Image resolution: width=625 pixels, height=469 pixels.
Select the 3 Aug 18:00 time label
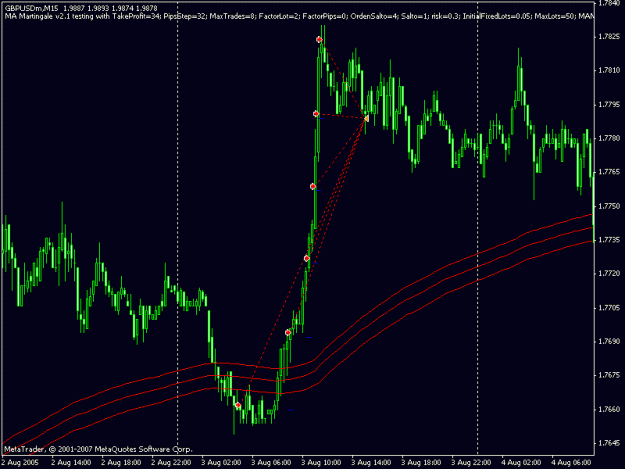(421, 463)
